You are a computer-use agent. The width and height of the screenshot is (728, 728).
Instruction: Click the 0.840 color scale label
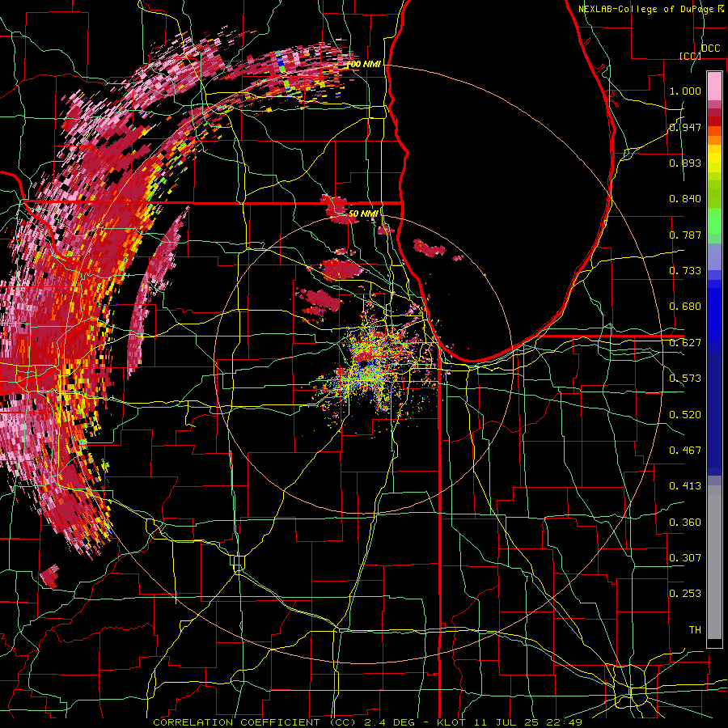(x=685, y=199)
